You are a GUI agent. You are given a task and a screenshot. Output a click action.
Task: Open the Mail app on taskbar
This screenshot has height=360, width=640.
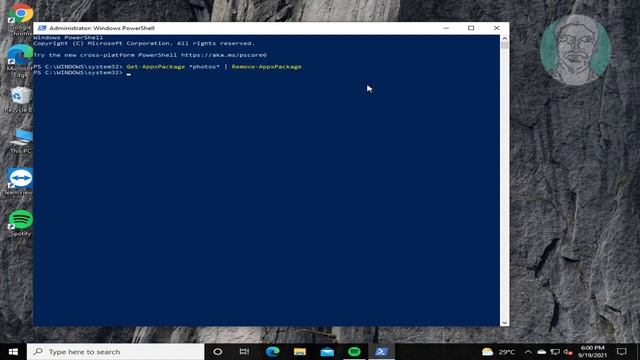tap(327, 352)
